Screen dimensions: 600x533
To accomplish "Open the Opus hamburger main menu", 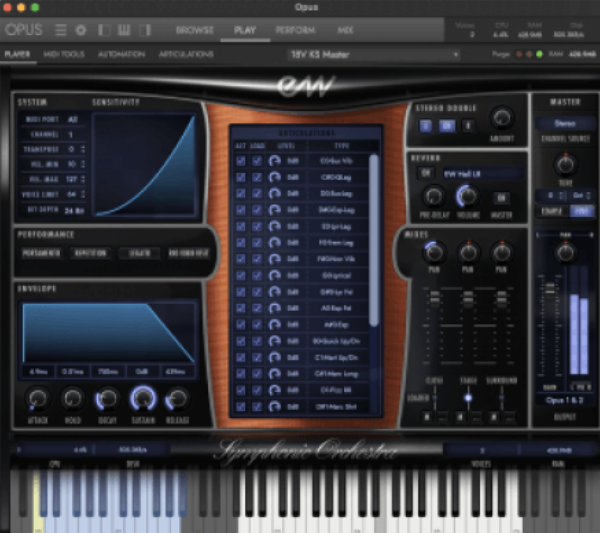I will [x=60, y=30].
